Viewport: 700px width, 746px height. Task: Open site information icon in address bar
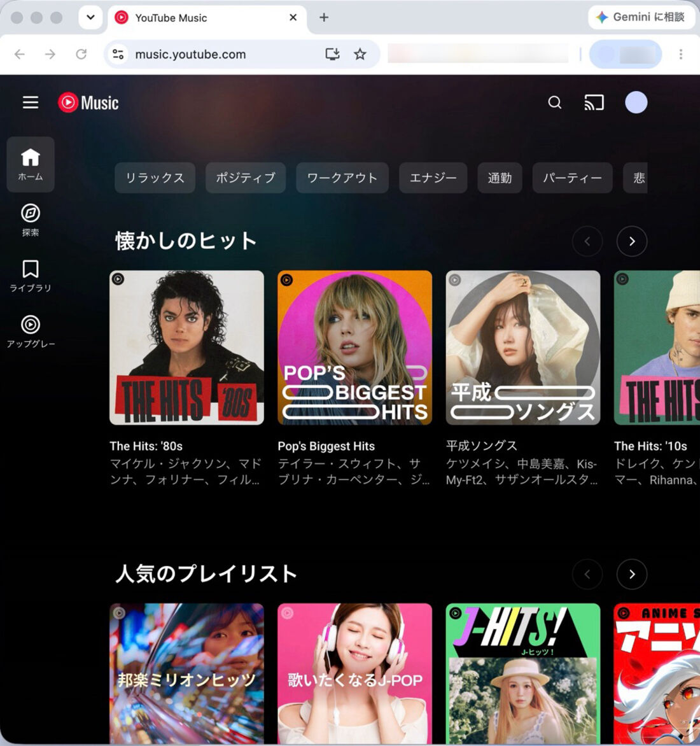(118, 54)
